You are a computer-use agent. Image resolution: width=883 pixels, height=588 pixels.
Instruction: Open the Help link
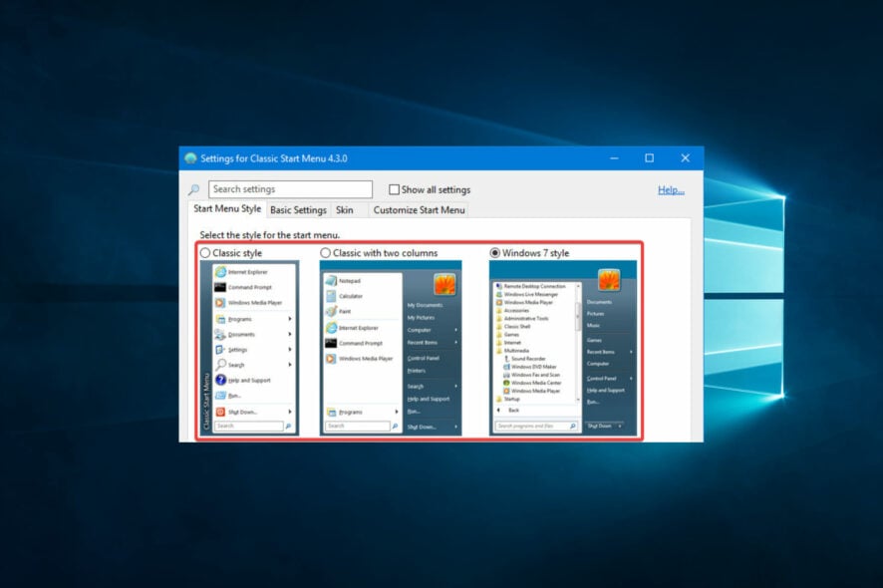click(x=671, y=189)
